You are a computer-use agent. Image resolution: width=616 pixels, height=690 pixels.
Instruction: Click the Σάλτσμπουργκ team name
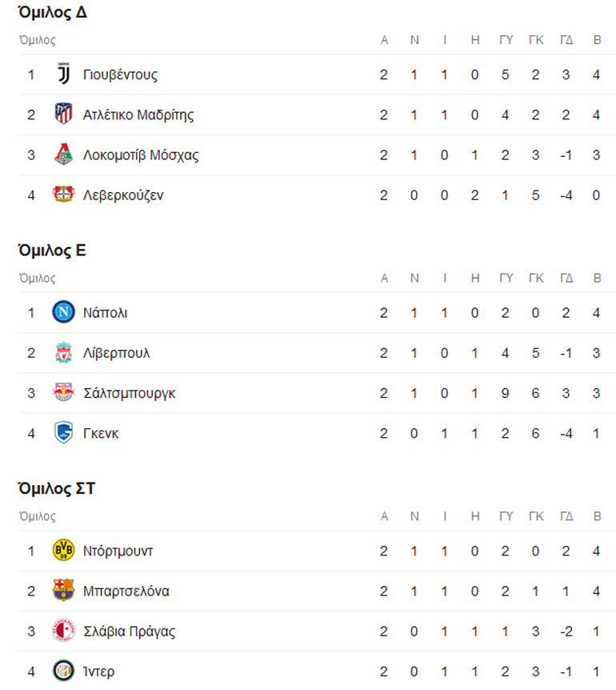click(129, 392)
